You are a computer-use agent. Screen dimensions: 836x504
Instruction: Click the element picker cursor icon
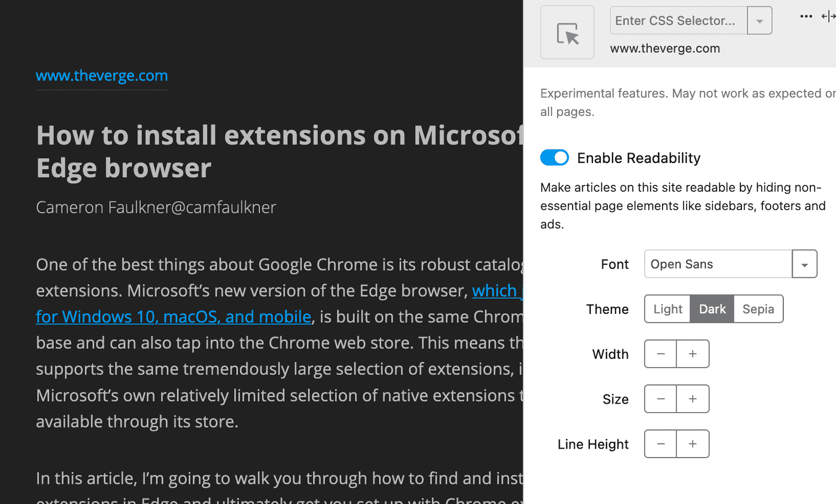click(x=567, y=33)
